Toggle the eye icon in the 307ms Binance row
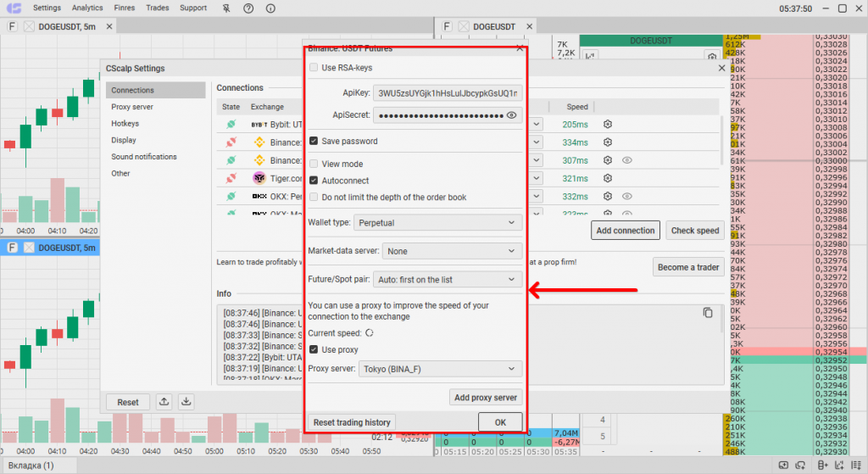Image resolution: width=868 pixels, height=474 pixels. coord(626,160)
